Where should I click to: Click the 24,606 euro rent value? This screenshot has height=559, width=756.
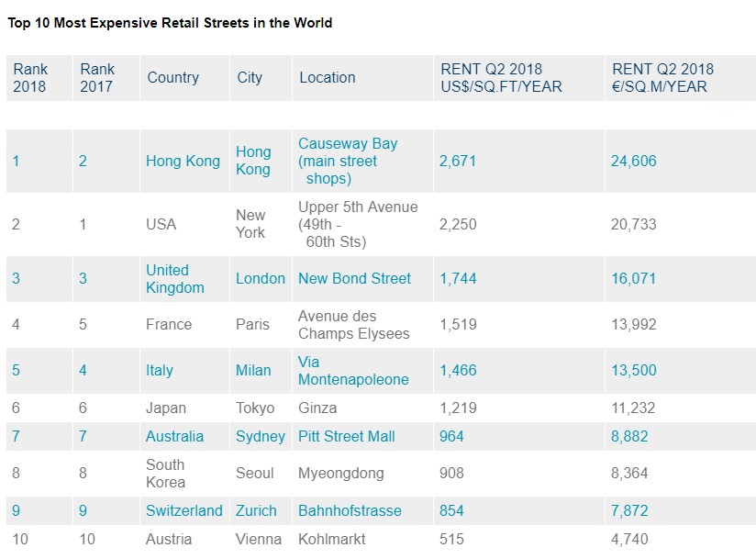[x=633, y=161]
